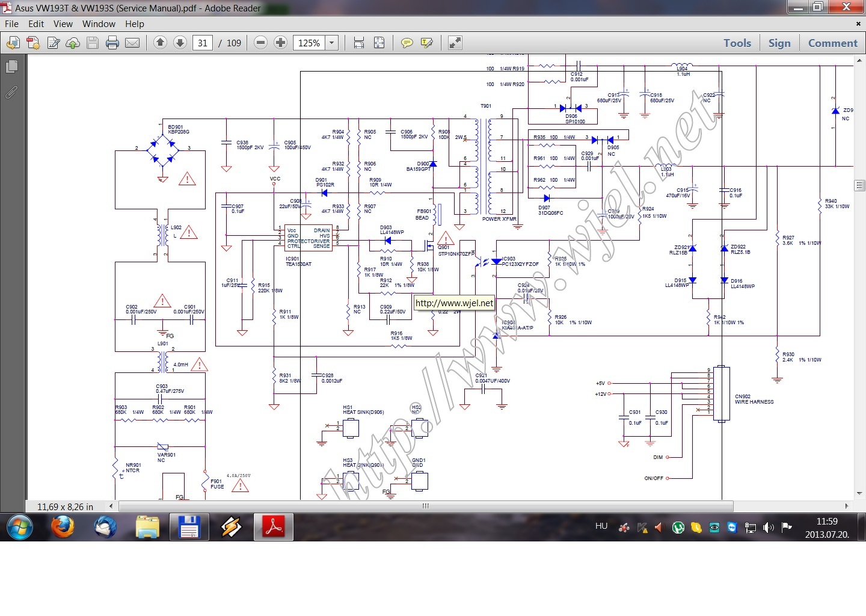866x616 pixels.
Task: Click the page size text 11,69 x 8,26 in
Action: click(66, 507)
